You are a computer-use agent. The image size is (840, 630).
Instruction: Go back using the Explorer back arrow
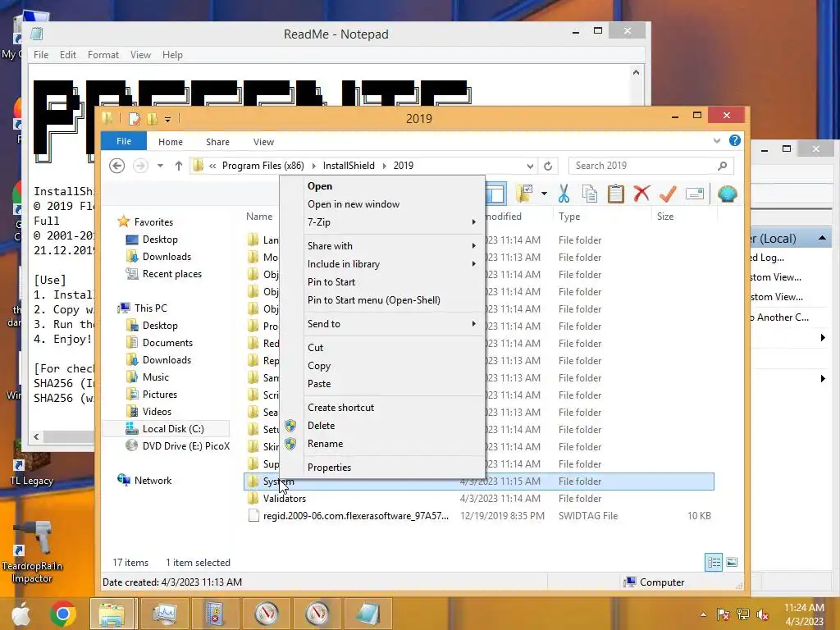tap(116, 166)
